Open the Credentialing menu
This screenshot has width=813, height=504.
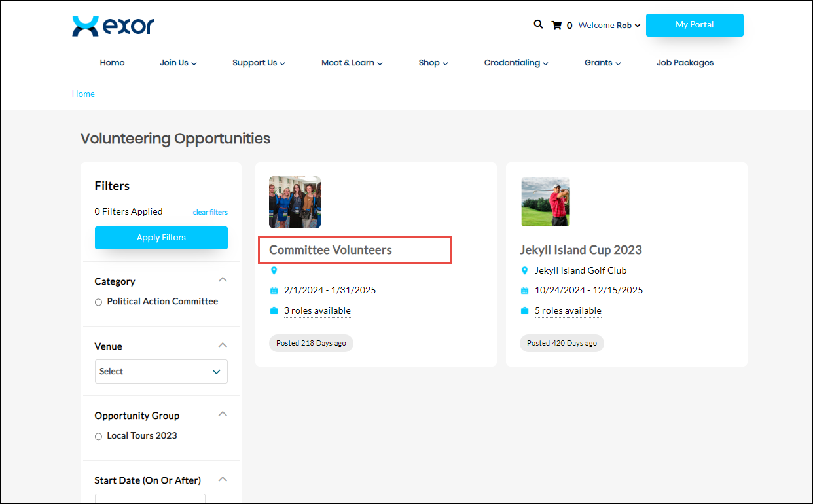tap(516, 63)
